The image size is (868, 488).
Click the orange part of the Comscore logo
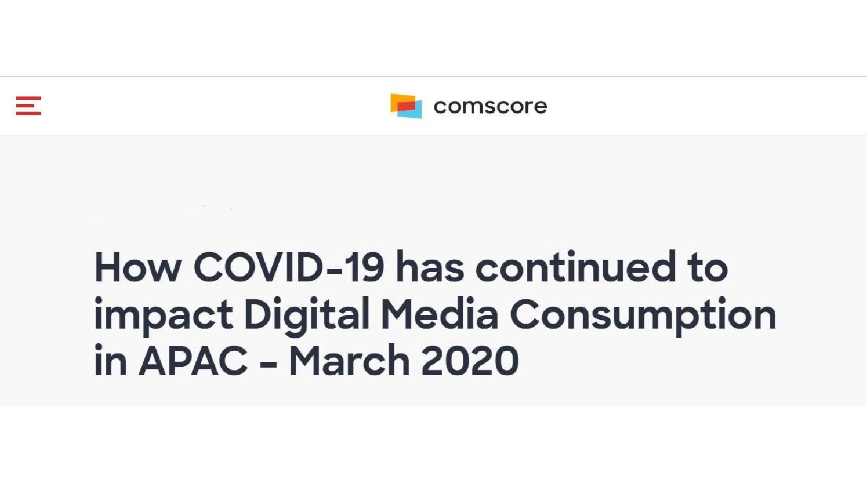[x=400, y=99]
